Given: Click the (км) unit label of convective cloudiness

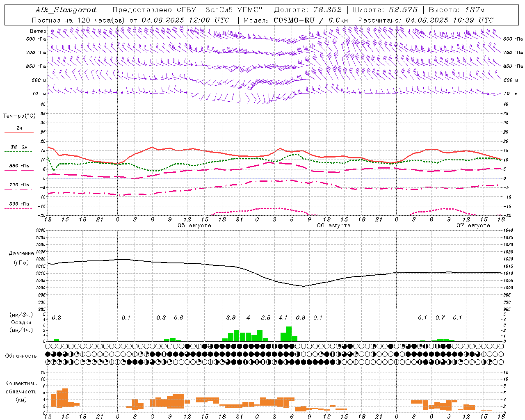Looking at the screenshot, I should coord(21,399).
